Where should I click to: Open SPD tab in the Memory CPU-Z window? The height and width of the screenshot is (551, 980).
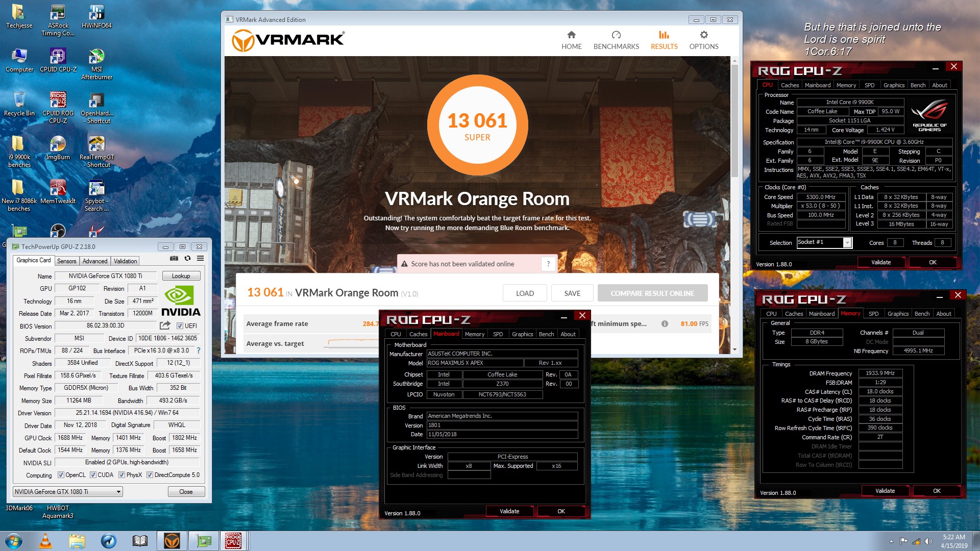873,314
